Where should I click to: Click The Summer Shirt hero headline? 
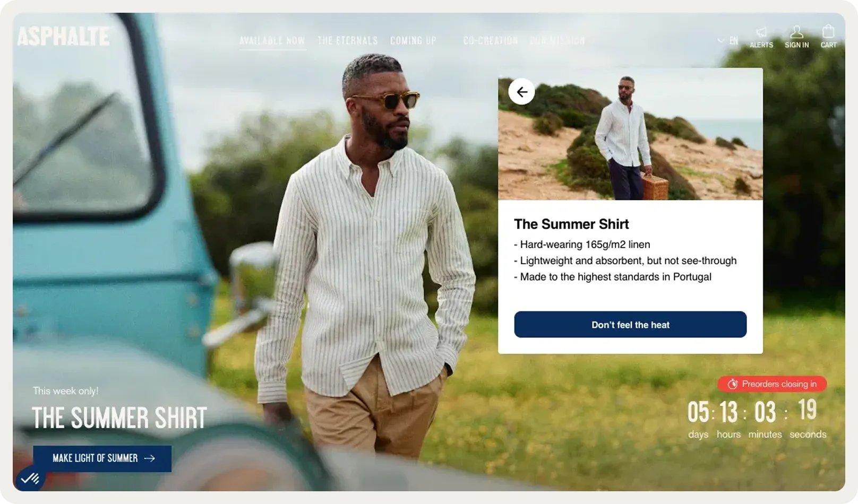119,418
